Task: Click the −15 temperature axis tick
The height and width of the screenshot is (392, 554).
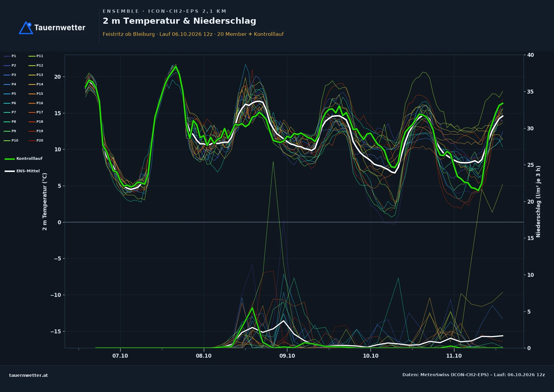Action: [x=56, y=331]
